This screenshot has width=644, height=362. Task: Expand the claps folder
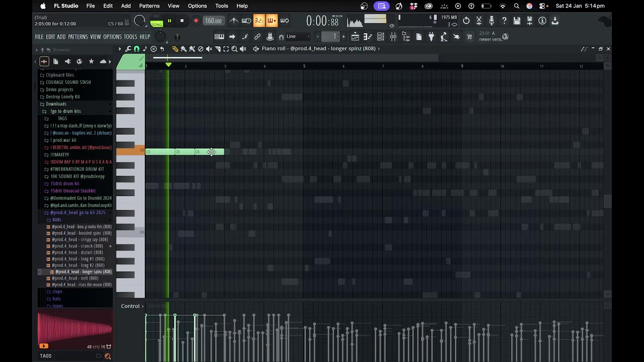point(57,292)
